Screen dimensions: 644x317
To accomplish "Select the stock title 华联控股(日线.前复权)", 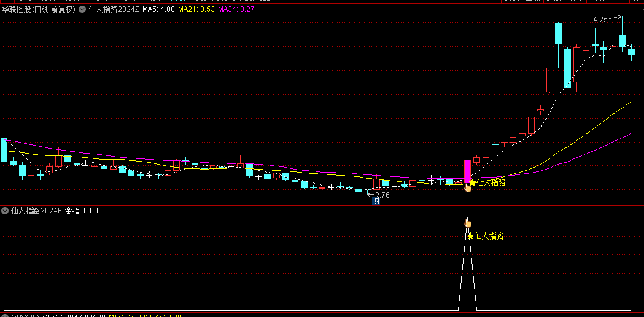I will coord(38,9).
